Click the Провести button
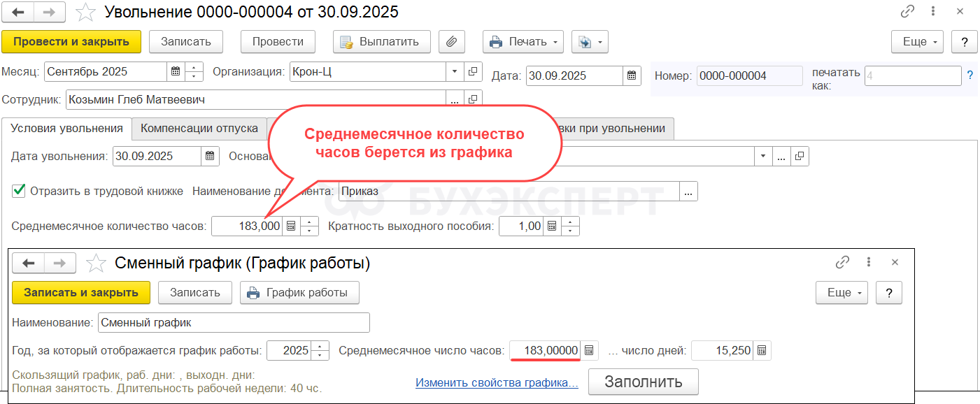The height and width of the screenshot is (404, 980). (x=278, y=41)
